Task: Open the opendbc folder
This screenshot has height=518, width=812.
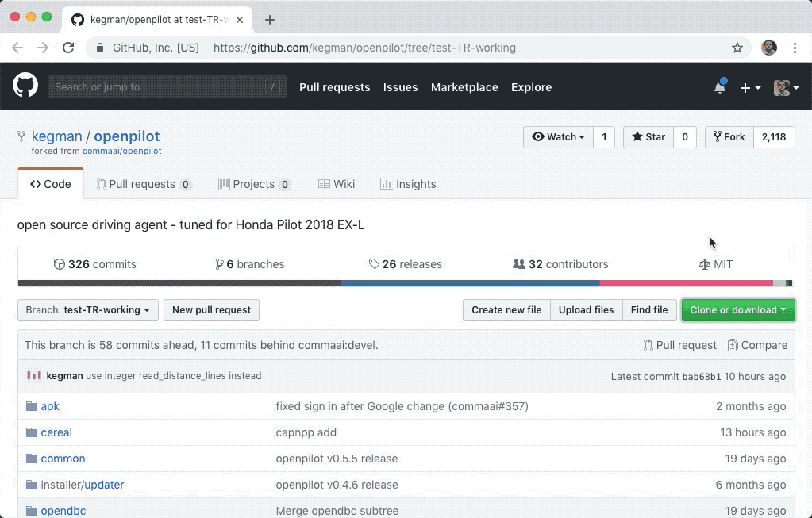Action: coord(63,511)
